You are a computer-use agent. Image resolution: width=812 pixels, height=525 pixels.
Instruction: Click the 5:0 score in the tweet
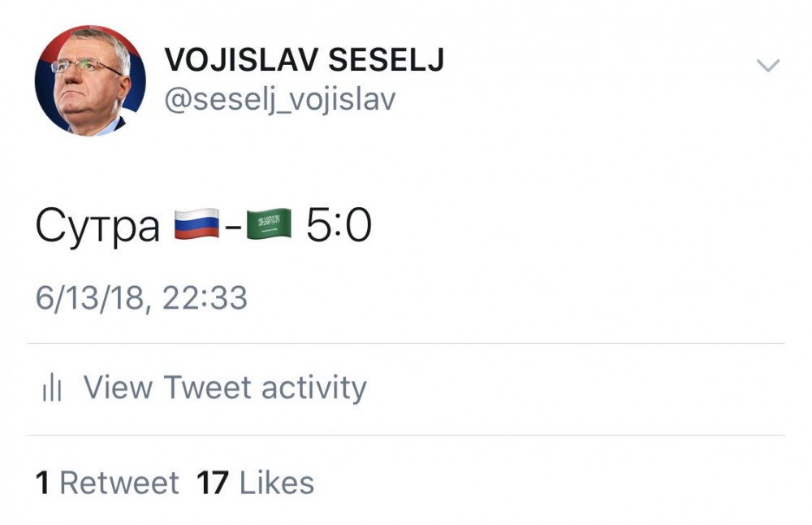339,225
